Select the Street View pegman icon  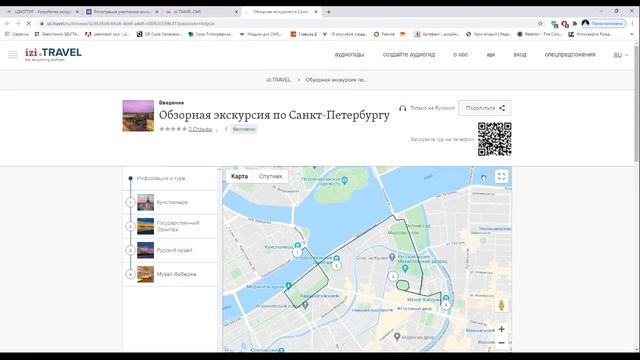[501, 305]
